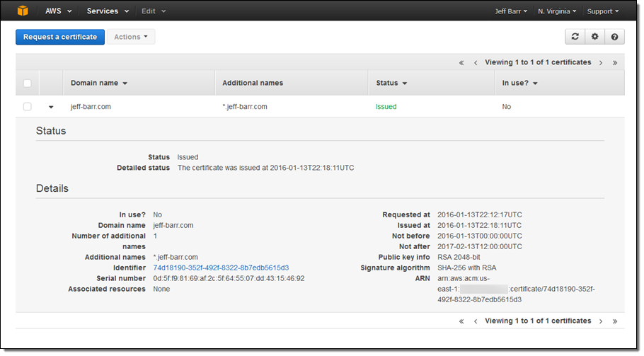The height and width of the screenshot is (356, 644).
Task: Open certificate identifier 74d18190 link
Action: coord(221,268)
